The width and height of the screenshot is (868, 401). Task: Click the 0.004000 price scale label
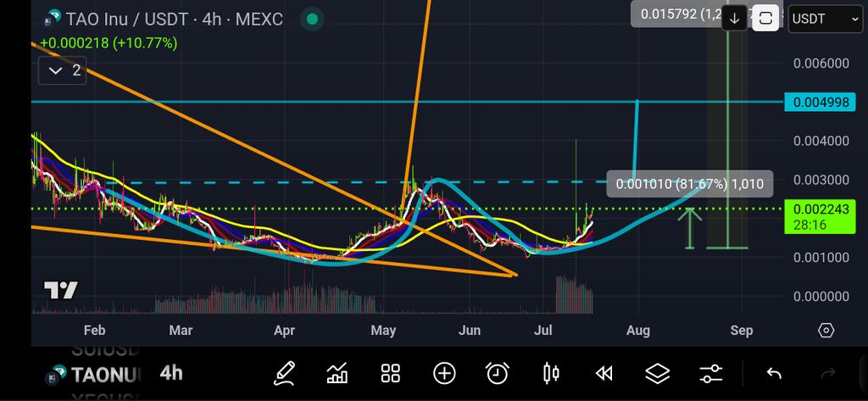(821, 141)
